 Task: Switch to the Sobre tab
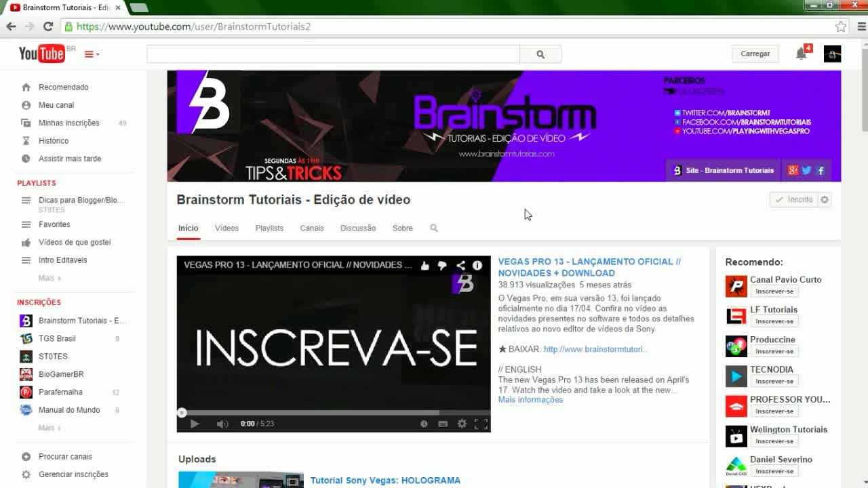tap(403, 228)
